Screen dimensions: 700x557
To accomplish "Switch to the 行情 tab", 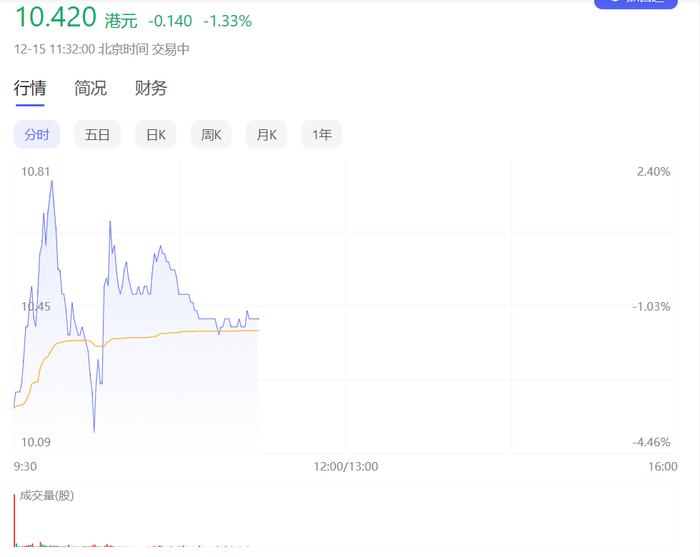I will pos(30,88).
